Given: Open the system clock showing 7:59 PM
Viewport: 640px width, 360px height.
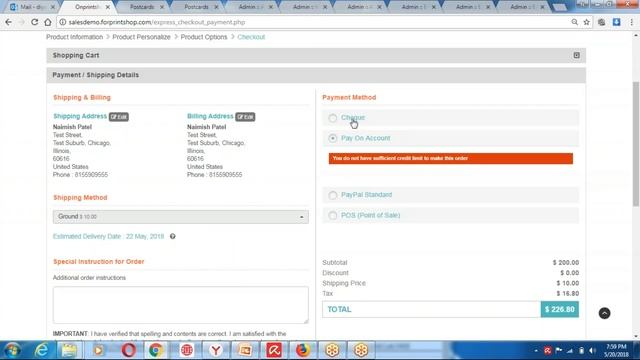Looking at the screenshot, I should [x=616, y=351].
